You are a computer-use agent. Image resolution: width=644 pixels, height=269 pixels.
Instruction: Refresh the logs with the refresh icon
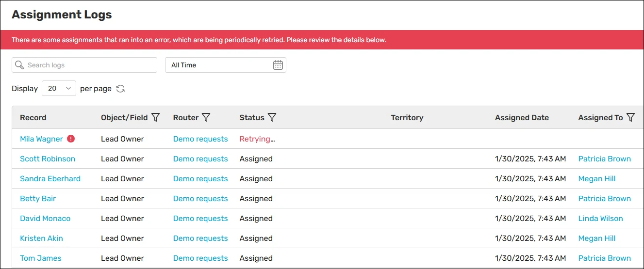click(x=120, y=89)
